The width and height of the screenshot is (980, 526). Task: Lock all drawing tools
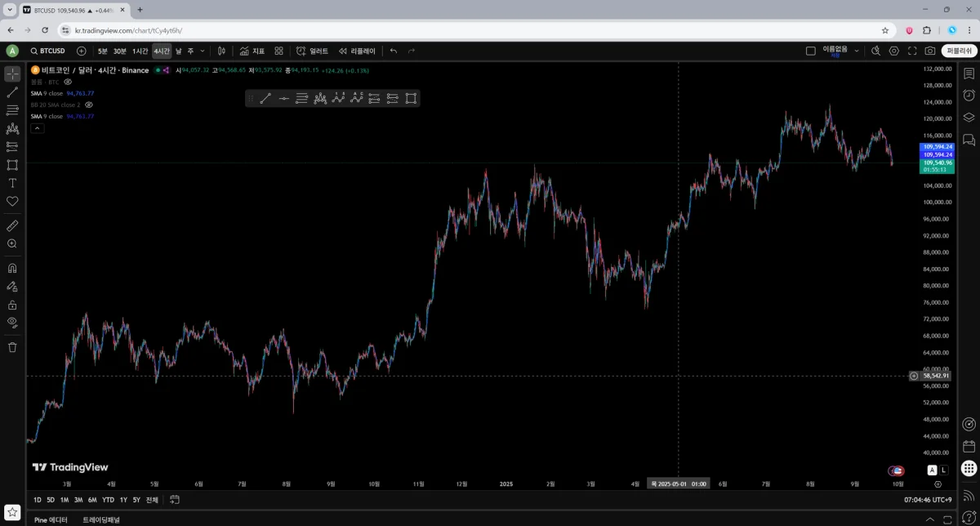click(x=12, y=305)
